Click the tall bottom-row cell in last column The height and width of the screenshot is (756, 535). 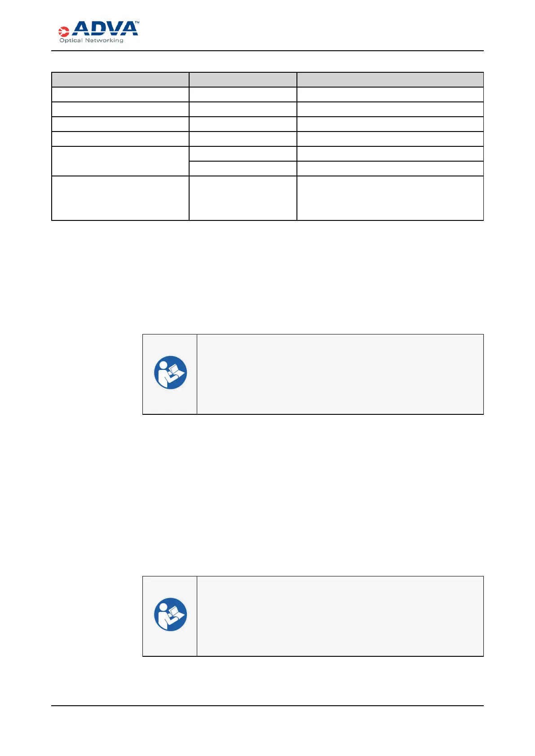pos(390,198)
